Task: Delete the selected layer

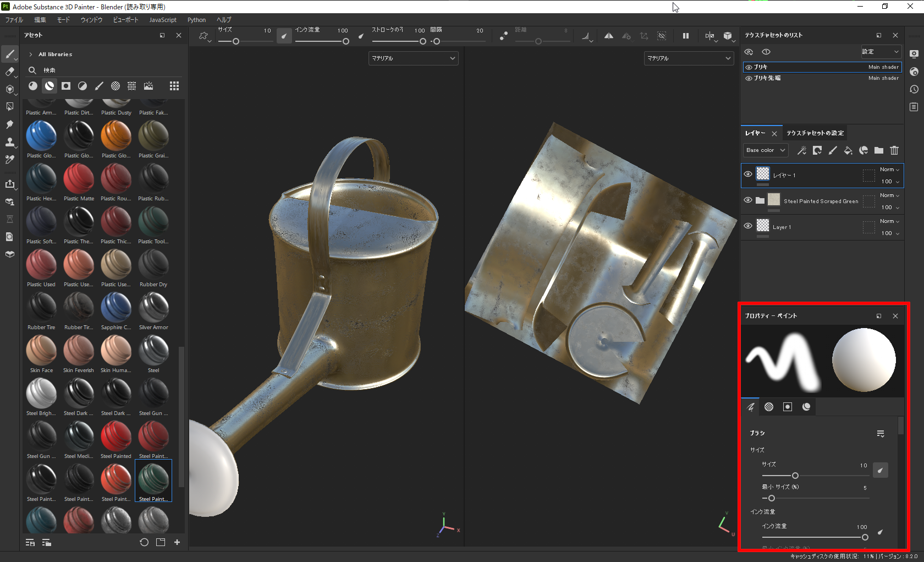Action: pyautogui.click(x=894, y=150)
